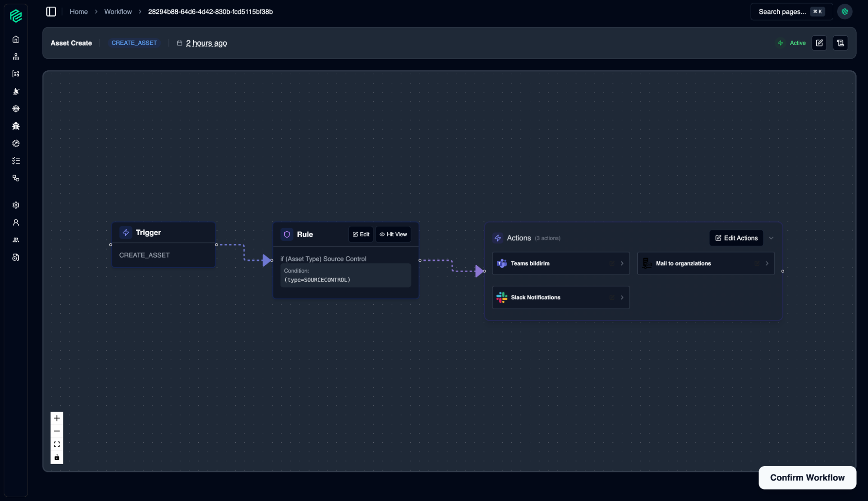
Task: Toggle canvas interactivity lock
Action: tap(57, 457)
